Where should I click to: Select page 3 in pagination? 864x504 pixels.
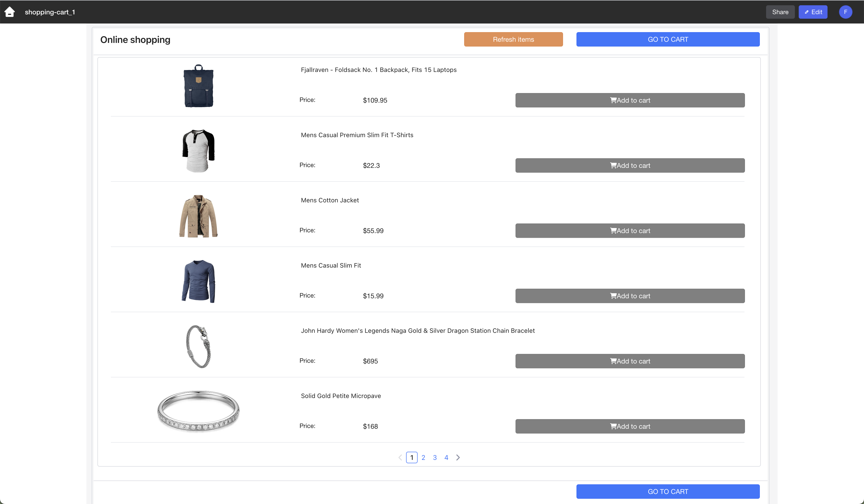tap(435, 457)
